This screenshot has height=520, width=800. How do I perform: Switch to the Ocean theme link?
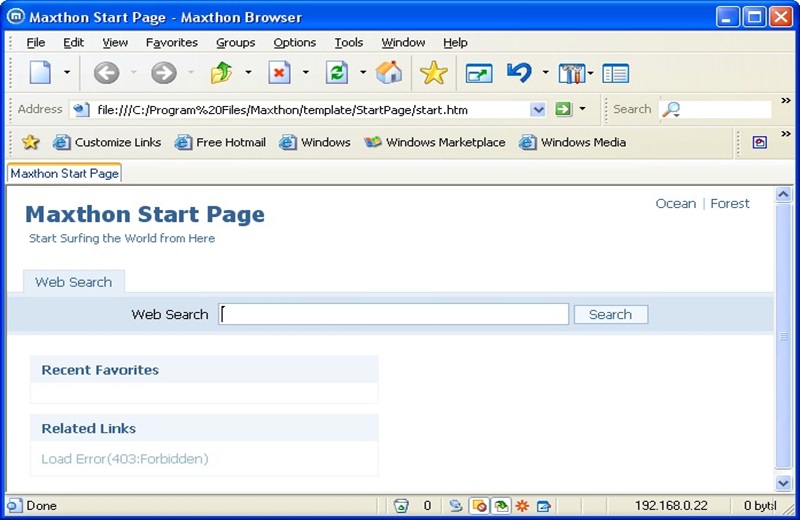coord(676,204)
